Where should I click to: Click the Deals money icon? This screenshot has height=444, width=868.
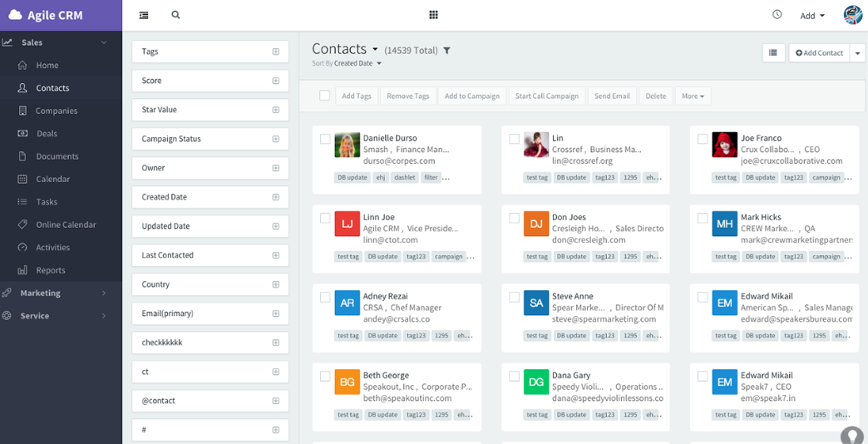[22, 133]
